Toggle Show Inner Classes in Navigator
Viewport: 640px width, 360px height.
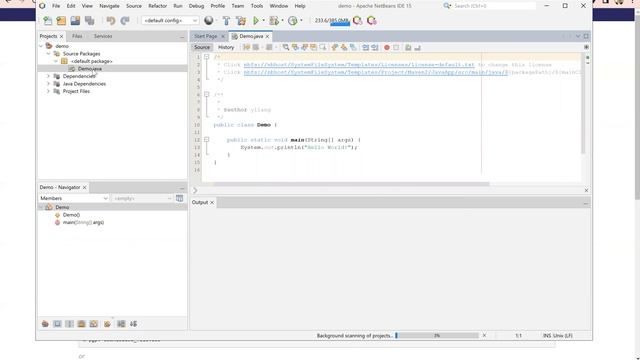point(93,324)
